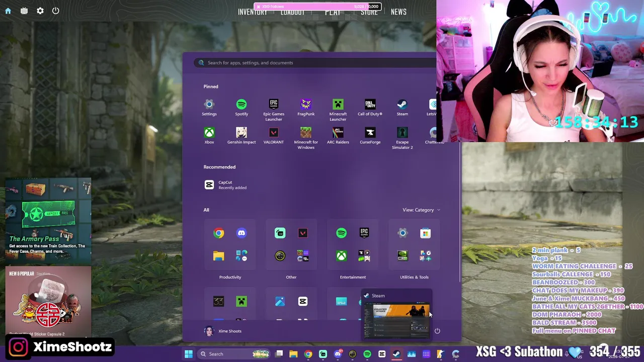Open the LOADOUT tab in CS2
Image resolution: width=644 pixels, height=362 pixels.
point(292,12)
